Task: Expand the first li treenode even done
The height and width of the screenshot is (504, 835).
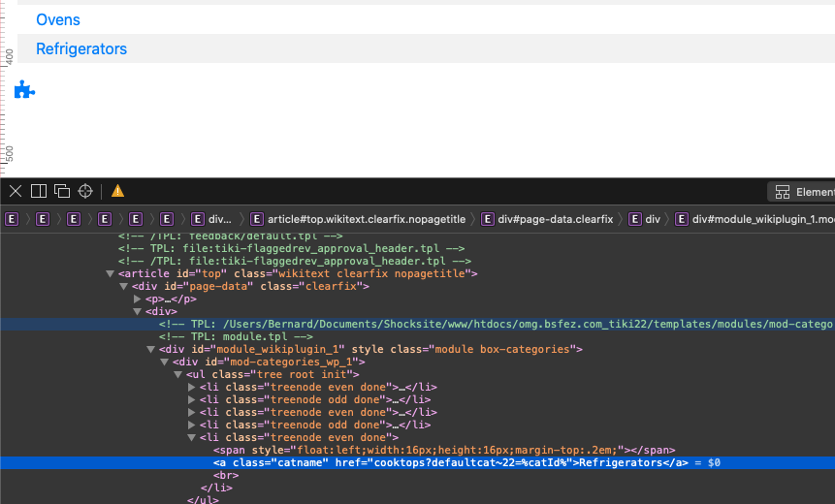Action: click(192, 388)
